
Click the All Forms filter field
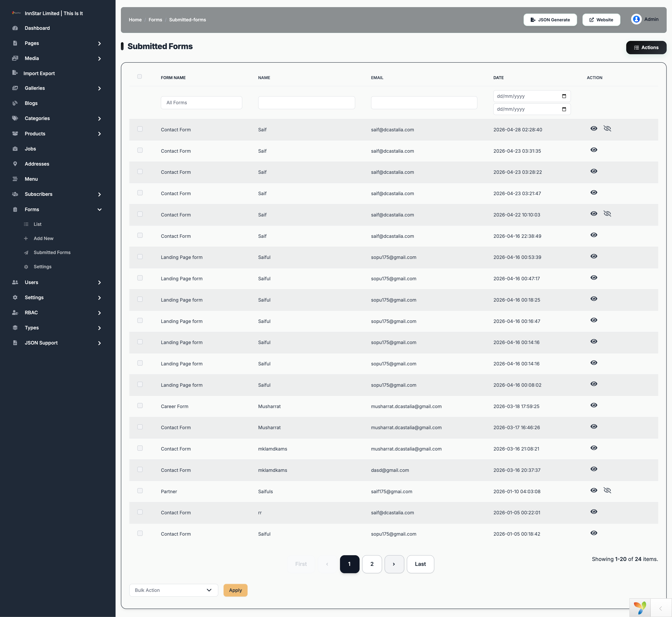[201, 103]
